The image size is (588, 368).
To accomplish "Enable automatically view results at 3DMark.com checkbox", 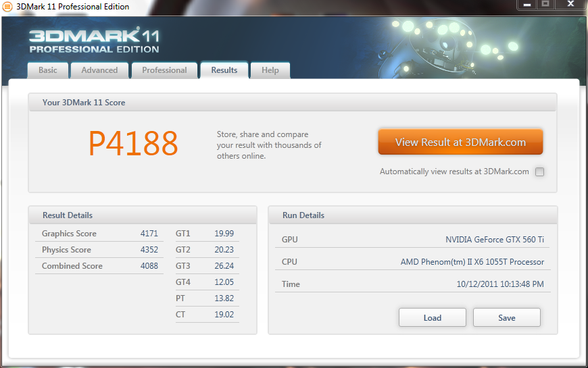I will tap(539, 172).
